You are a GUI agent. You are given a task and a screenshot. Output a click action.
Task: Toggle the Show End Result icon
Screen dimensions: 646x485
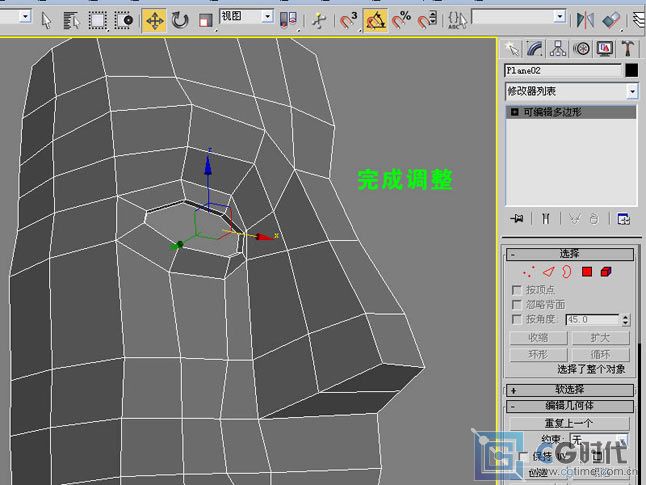(x=545, y=218)
